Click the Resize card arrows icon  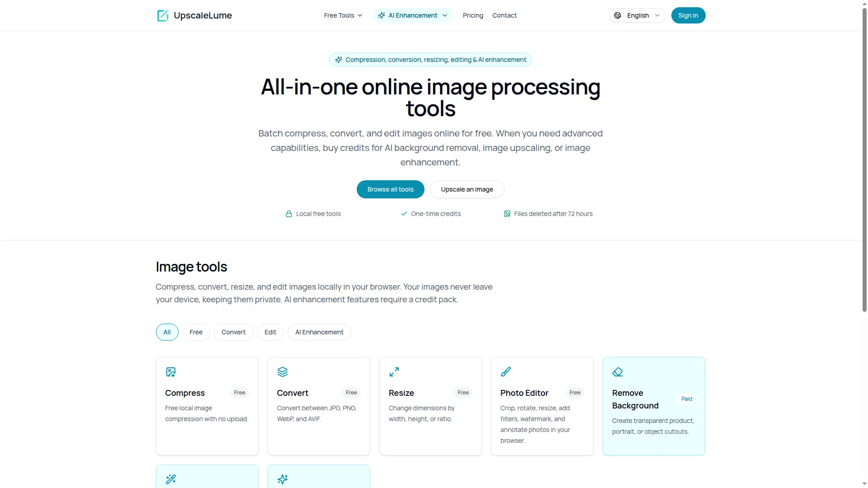coord(394,372)
